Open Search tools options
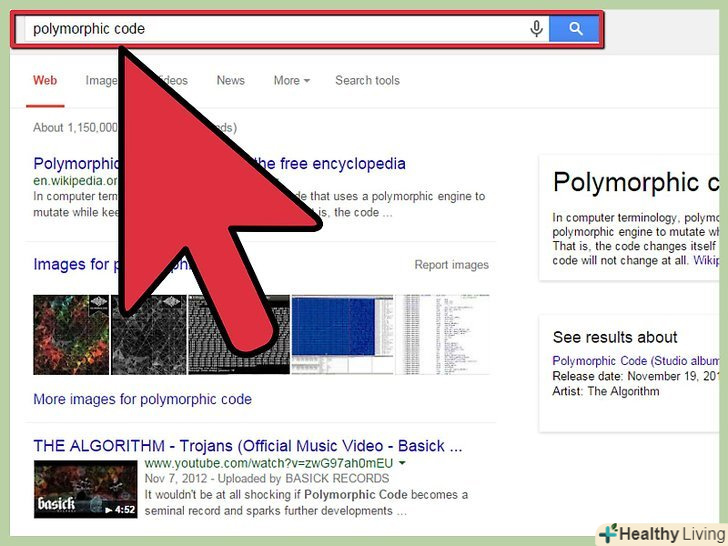 click(x=367, y=80)
